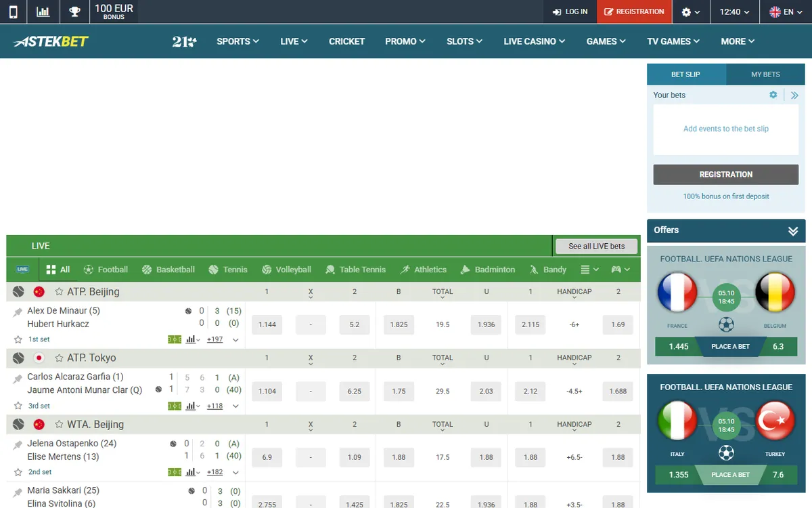The image size is (812, 508).
Task: Open live court view icon for Alcaraz match
Action: (x=175, y=406)
